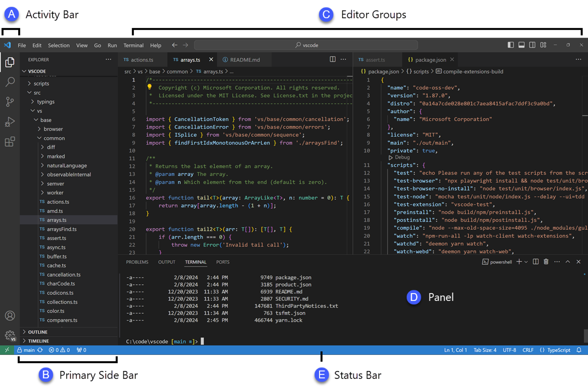Expand the OUTLINE section
This screenshot has height=390, width=588.
click(38, 332)
